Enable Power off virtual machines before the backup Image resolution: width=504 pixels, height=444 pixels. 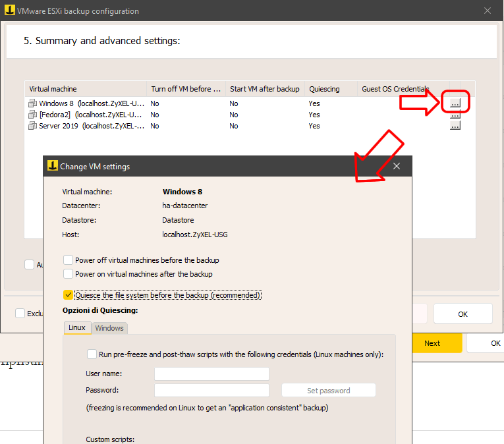coord(68,260)
